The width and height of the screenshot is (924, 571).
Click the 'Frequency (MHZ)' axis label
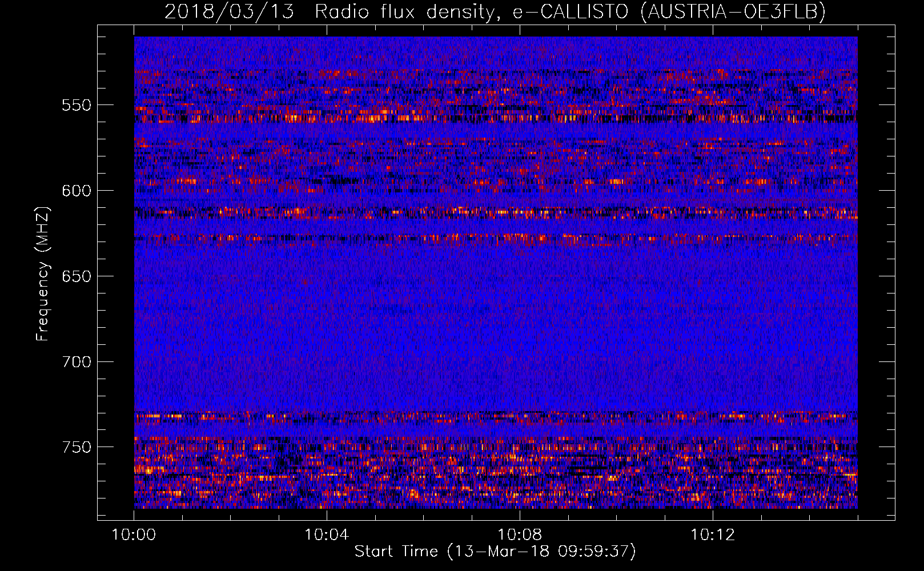[42, 274]
